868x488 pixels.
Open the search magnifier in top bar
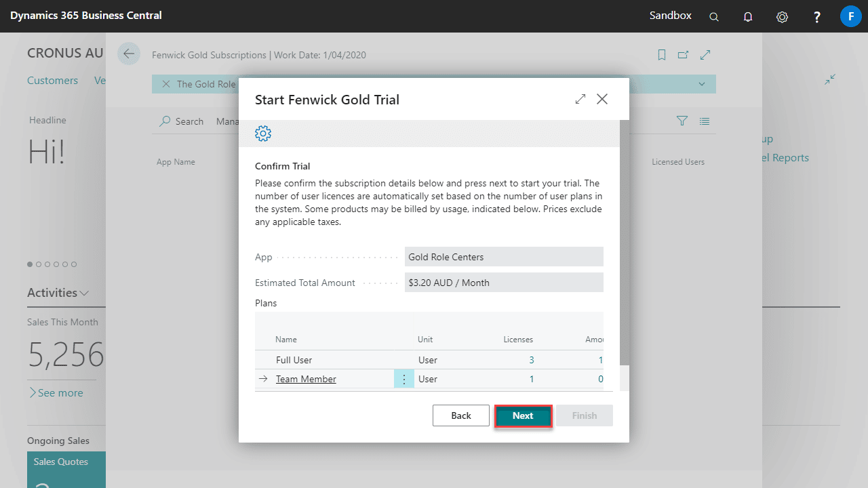point(714,16)
